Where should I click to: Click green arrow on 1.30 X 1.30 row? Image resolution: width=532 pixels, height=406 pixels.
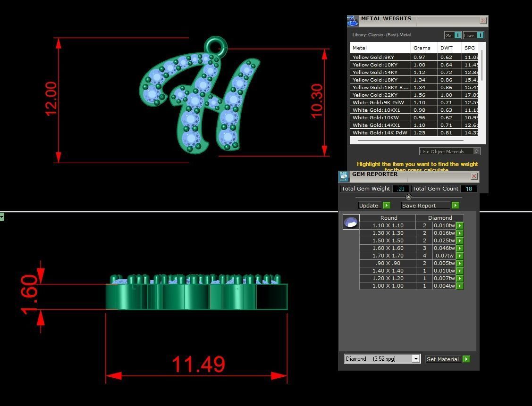pyautogui.click(x=460, y=233)
